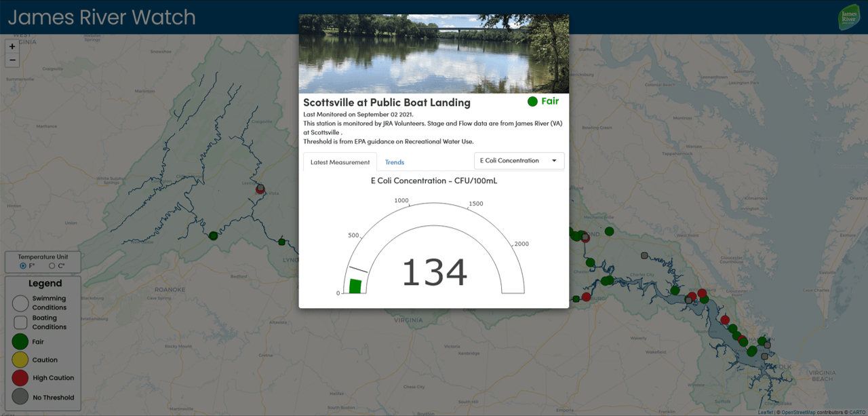Select Celsius temperature unit
This screenshot has width=868, height=416.
(52, 266)
